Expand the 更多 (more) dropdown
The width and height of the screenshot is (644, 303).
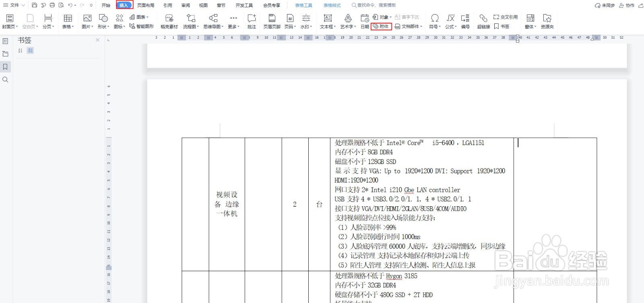pos(233,21)
